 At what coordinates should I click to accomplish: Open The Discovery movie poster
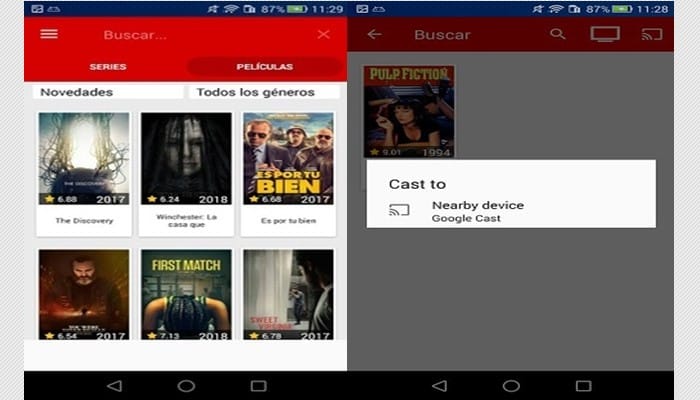pos(84,158)
